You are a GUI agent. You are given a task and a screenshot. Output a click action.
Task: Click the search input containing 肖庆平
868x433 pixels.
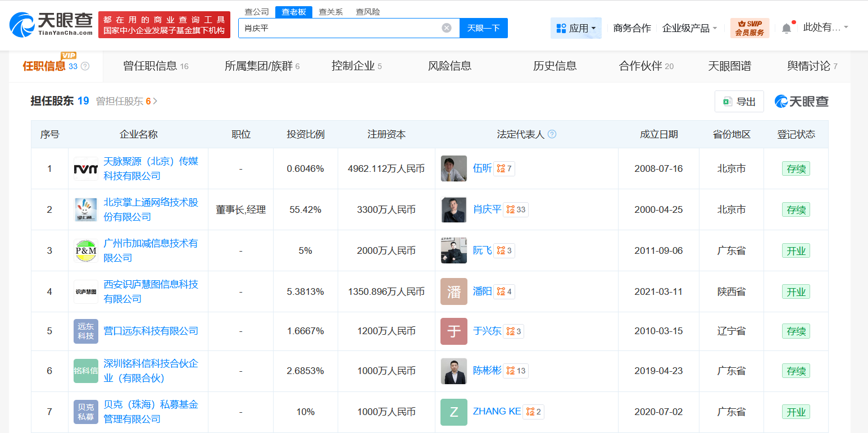337,28
